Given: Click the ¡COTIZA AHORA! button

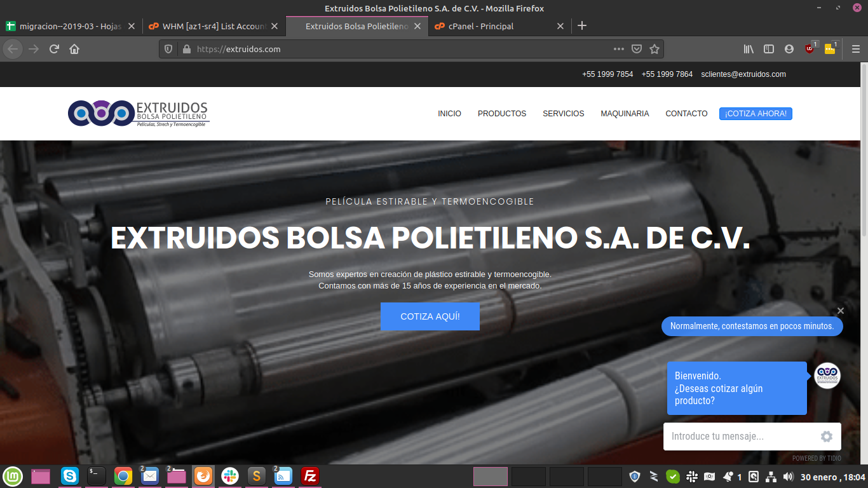Looking at the screenshot, I should [756, 114].
